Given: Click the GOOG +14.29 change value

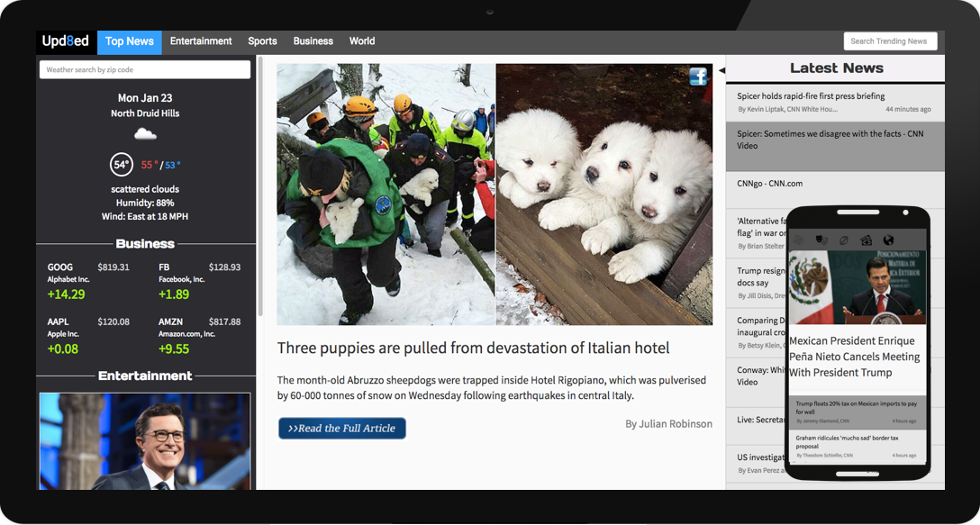Looking at the screenshot, I should click(x=67, y=294).
